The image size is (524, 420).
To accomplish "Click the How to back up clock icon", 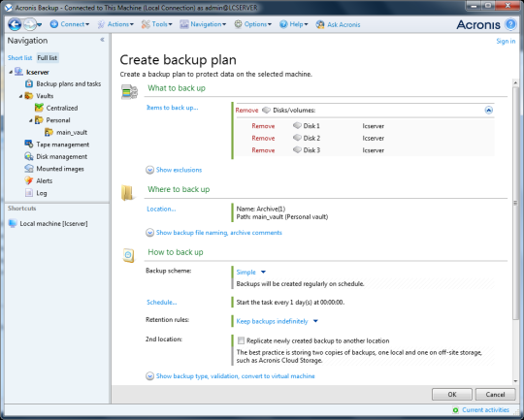I will 128,256.
